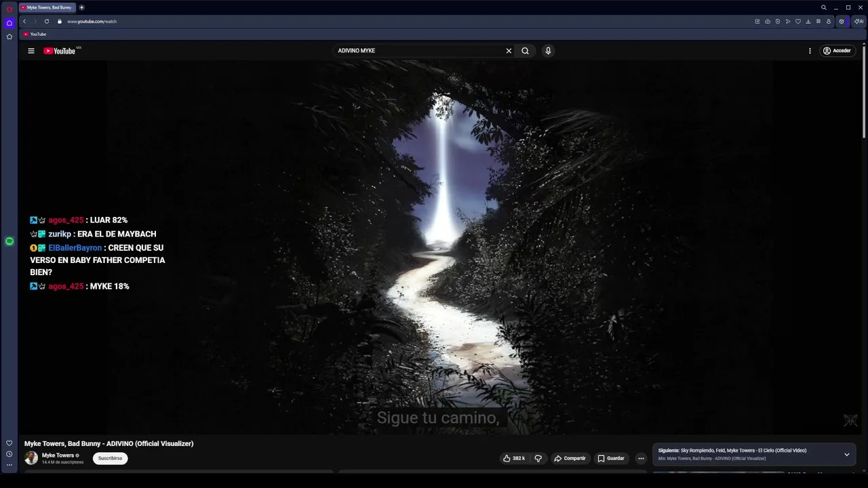Add page to bookmarks heart icon
This screenshot has width=868, height=488.
(x=798, y=21)
